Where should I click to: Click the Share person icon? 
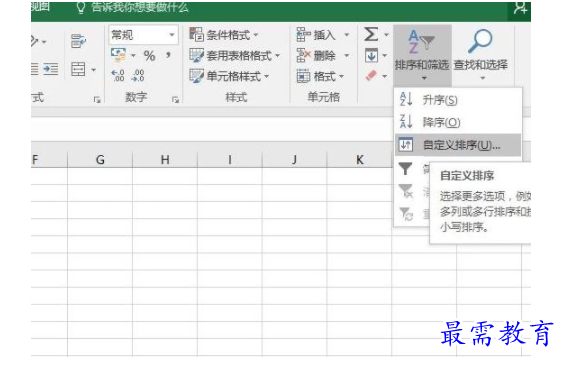520,8
